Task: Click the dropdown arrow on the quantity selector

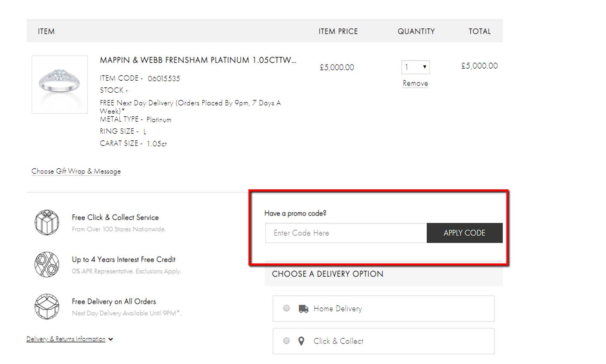Action: click(x=424, y=67)
